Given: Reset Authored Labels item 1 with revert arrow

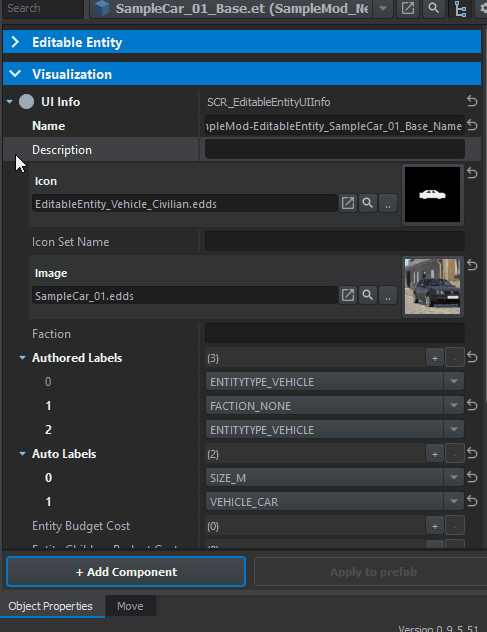Looking at the screenshot, I should pyautogui.click(x=472, y=405).
